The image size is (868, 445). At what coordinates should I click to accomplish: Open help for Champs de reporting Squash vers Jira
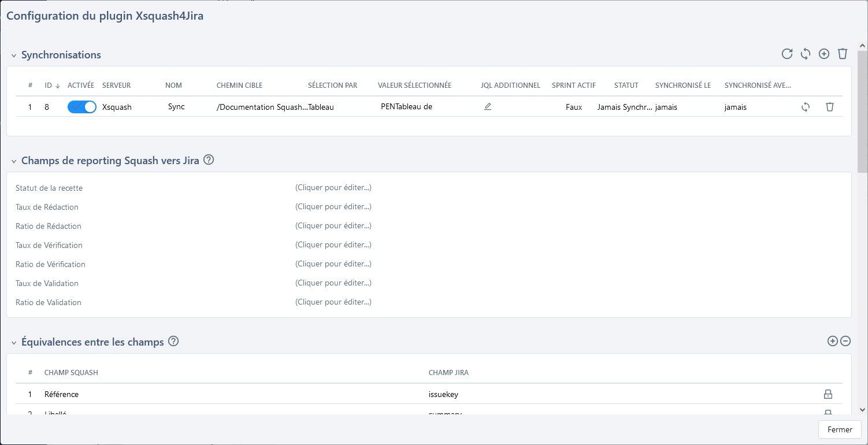click(x=209, y=160)
